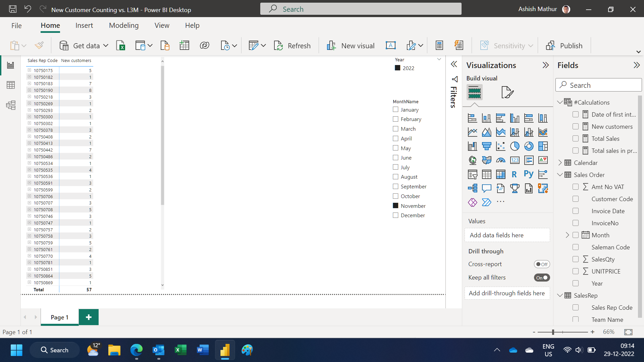The image size is (644, 362).
Task: Open the Help ribbon tab
Action: (x=192, y=25)
